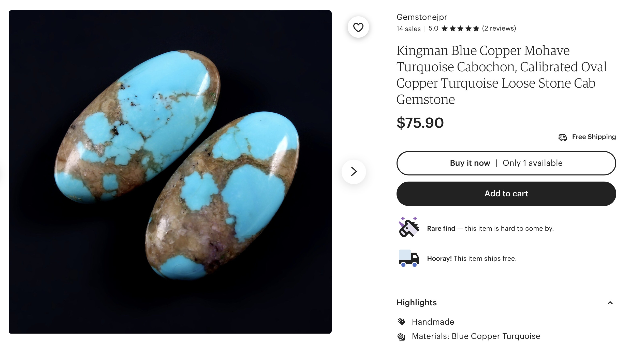Open the 2 reviews link

499,28
